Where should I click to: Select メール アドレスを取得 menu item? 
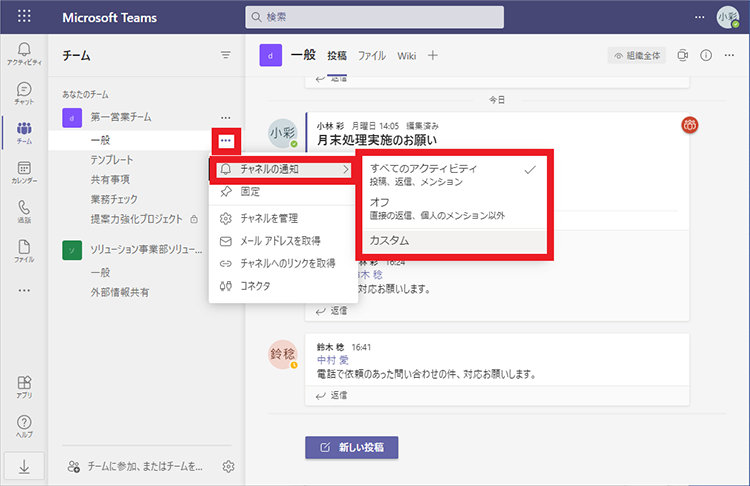coord(284,241)
